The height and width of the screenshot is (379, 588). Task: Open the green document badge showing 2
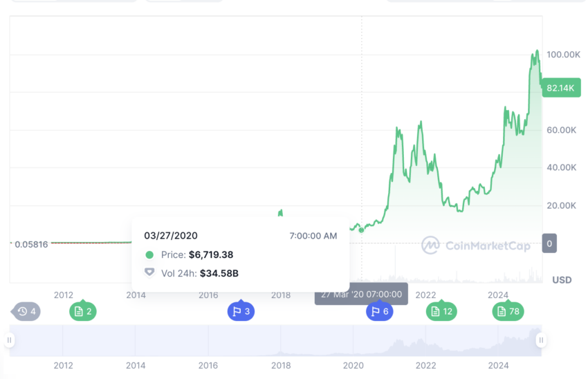click(x=83, y=311)
